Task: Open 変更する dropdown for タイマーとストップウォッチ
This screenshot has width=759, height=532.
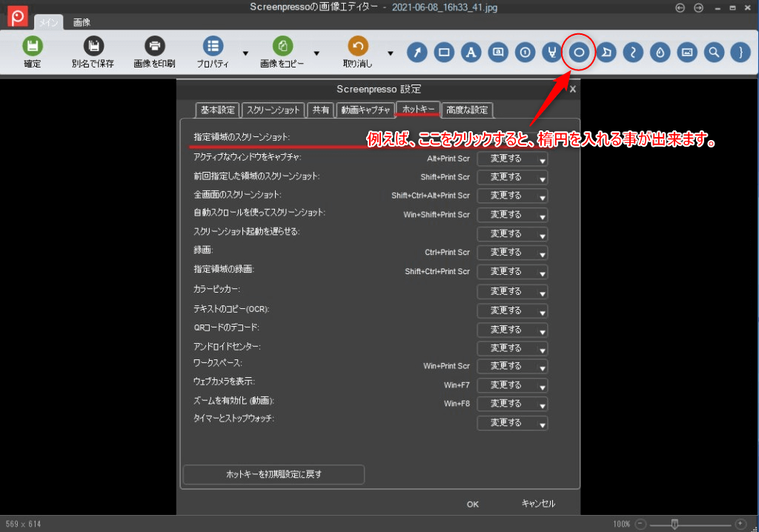Action: tap(512, 422)
